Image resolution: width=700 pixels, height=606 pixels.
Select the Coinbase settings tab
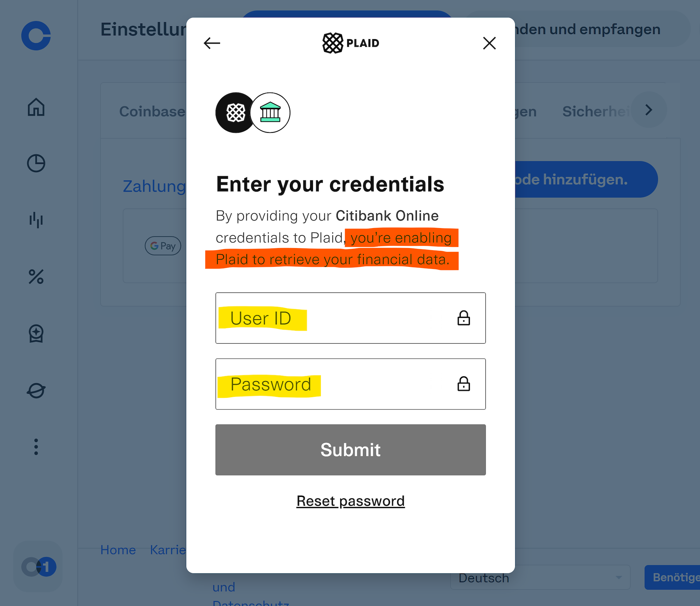(153, 111)
